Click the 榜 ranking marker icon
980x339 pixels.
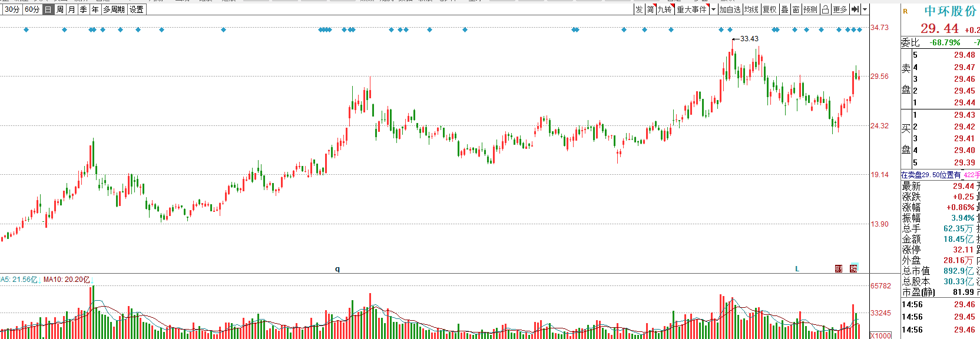click(854, 269)
